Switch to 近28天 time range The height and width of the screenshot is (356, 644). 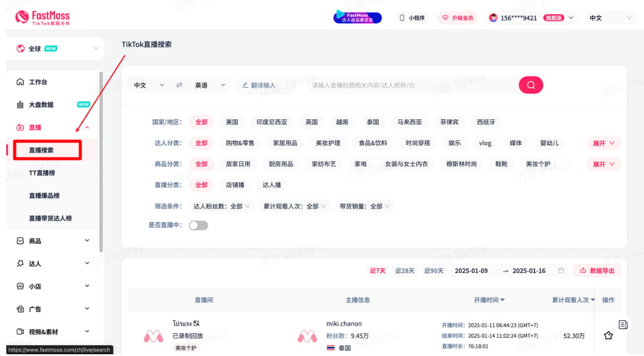[x=405, y=271]
